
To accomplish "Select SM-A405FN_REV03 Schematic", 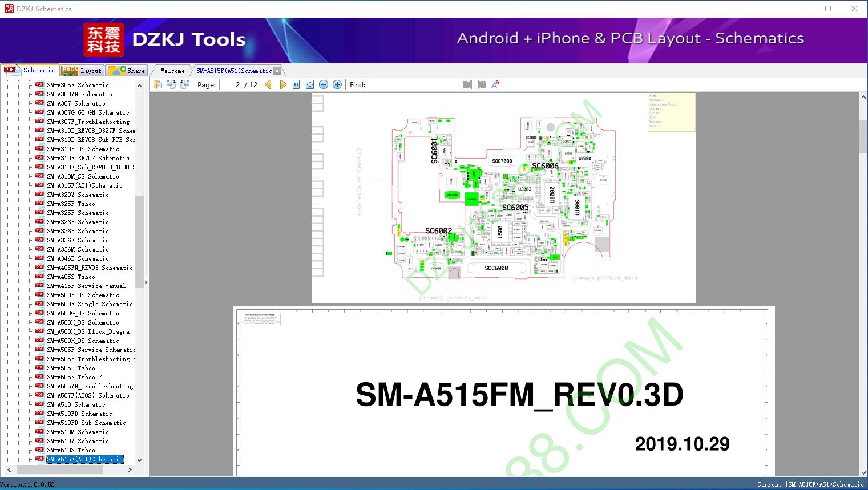I will [x=90, y=268].
